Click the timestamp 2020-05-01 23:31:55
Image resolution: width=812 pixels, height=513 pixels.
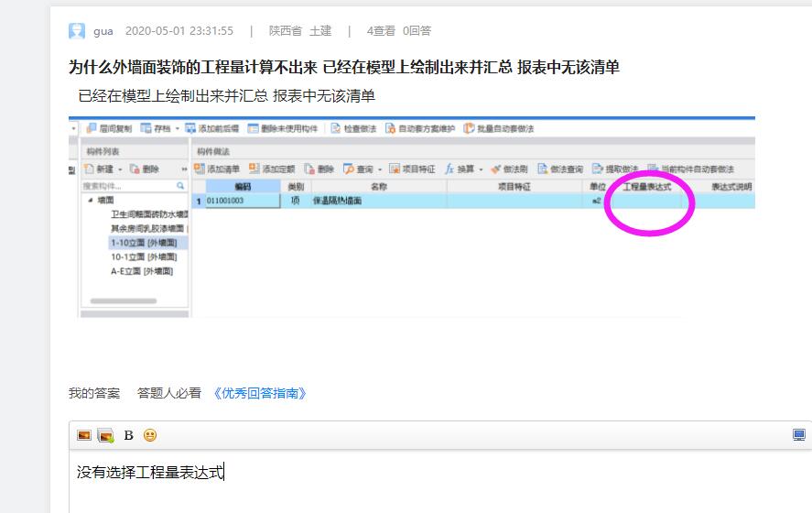click(179, 31)
